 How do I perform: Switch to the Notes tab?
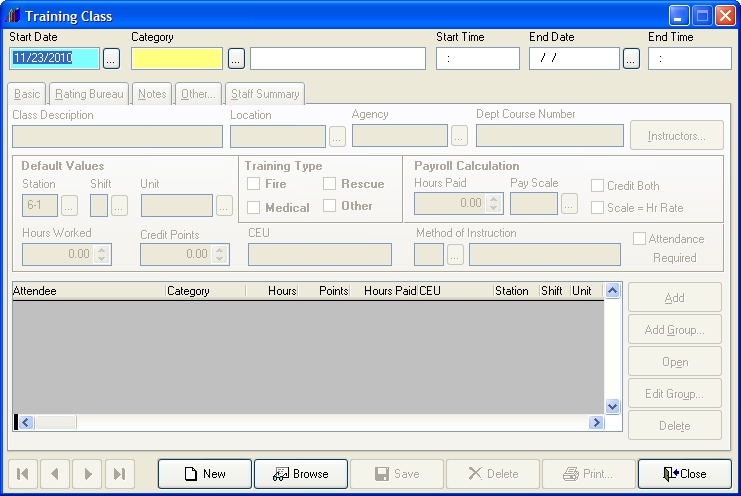[x=152, y=94]
